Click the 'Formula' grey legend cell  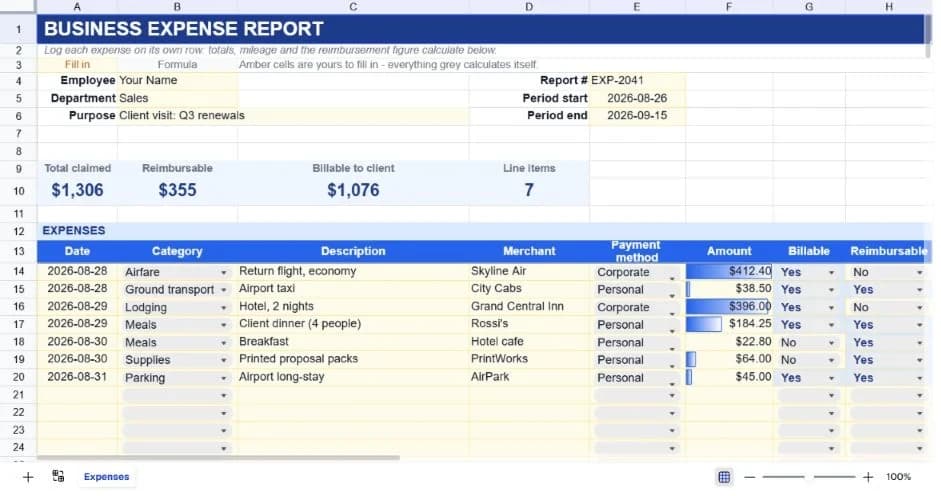(x=178, y=64)
